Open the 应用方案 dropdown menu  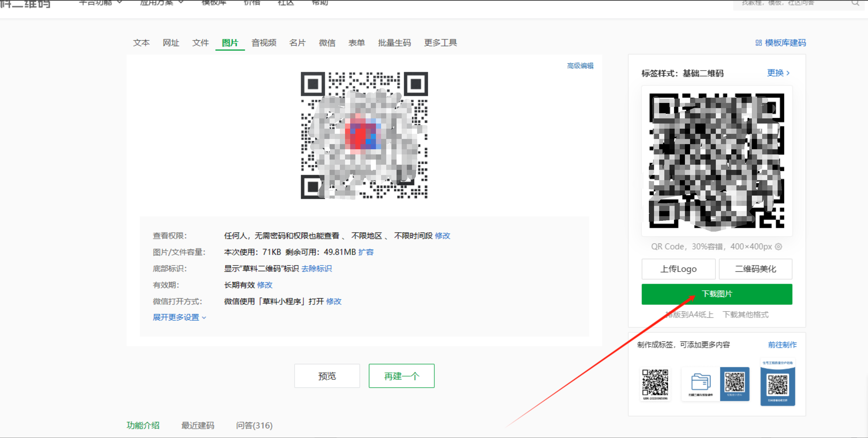coord(161,3)
